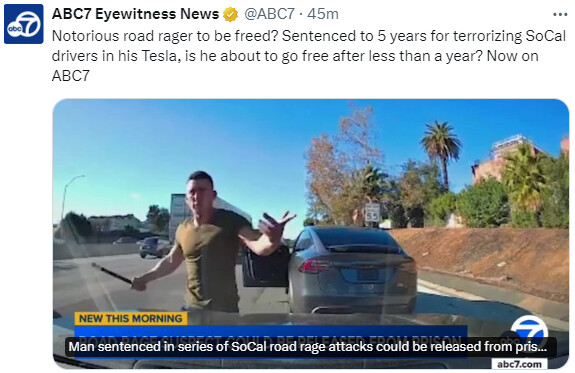Image resolution: width=575 pixels, height=373 pixels.
Task: Open the ABC7 Eyewitness News display name
Action: (x=135, y=14)
